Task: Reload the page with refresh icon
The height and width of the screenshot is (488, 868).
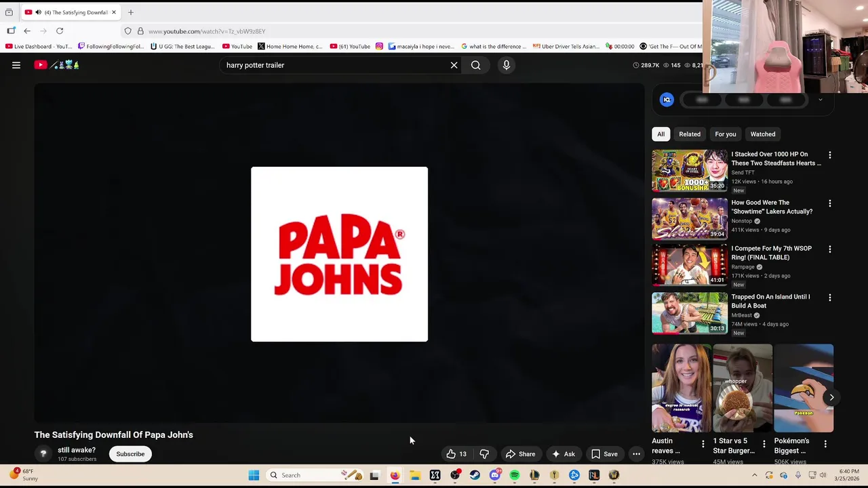Action: (60, 31)
